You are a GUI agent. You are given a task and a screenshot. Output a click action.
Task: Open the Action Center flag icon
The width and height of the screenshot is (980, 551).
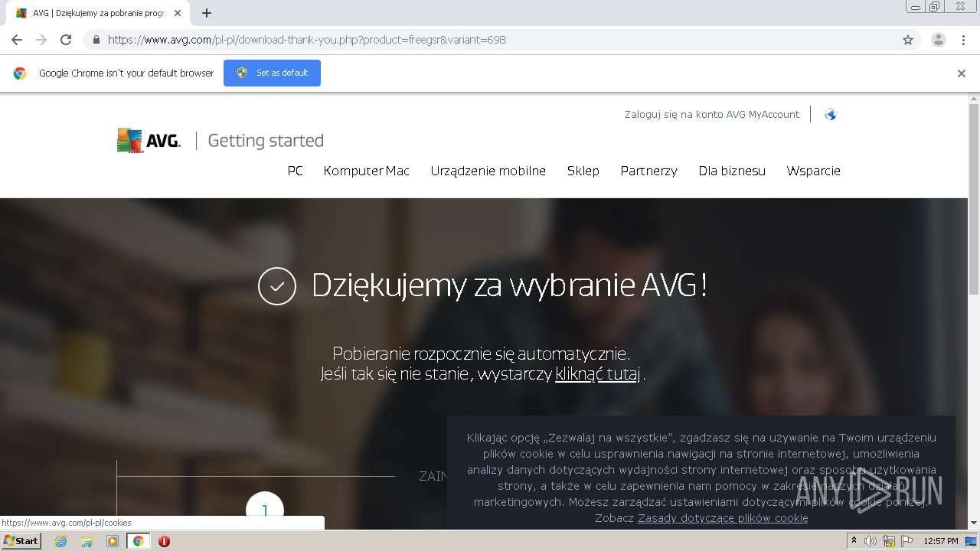tap(907, 541)
